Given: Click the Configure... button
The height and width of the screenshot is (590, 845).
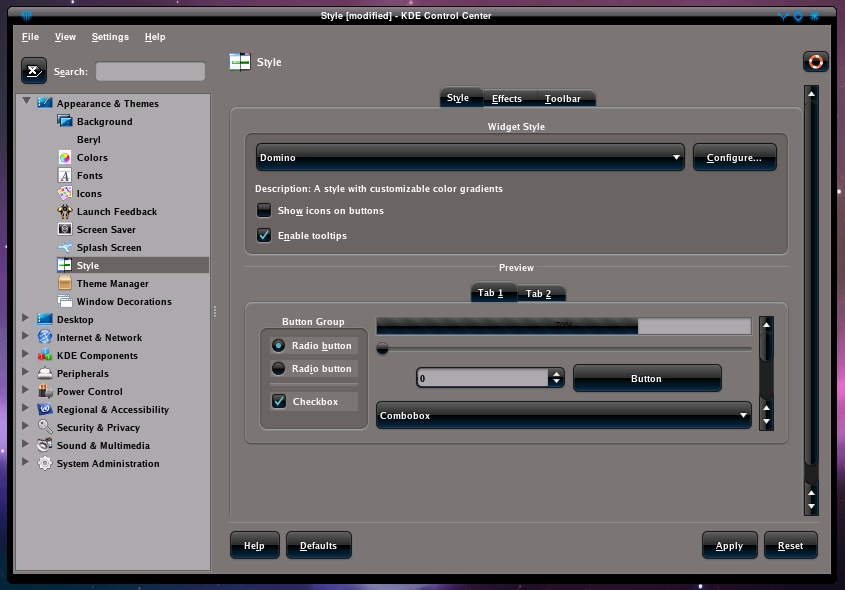Looking at the screenshot, I should pos(735,157).
